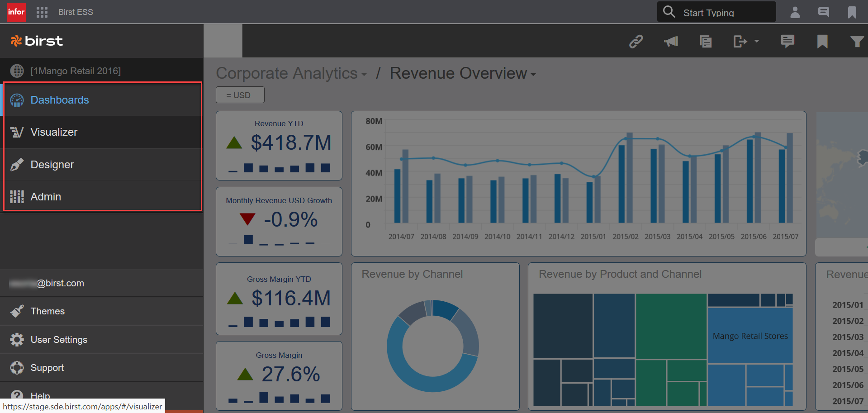
Task: Click the Visualizer icon
Action: pyautogui.click(x=17, y=132)
